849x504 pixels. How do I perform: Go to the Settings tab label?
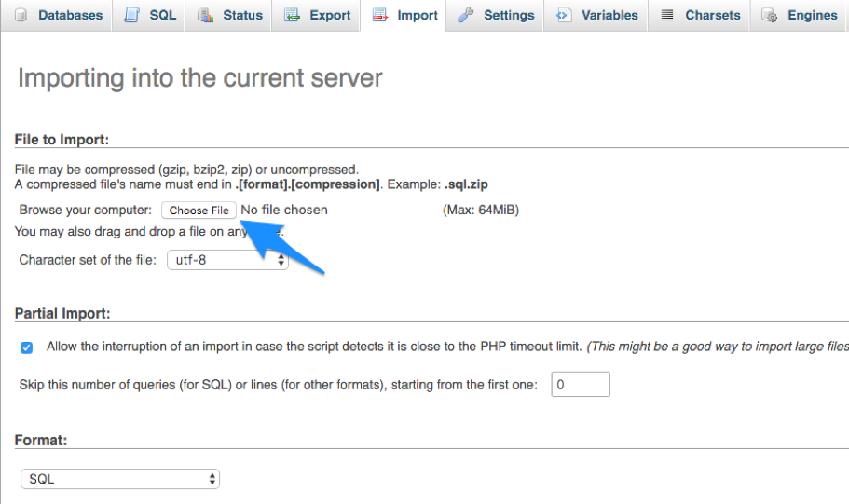click(509, 16)
